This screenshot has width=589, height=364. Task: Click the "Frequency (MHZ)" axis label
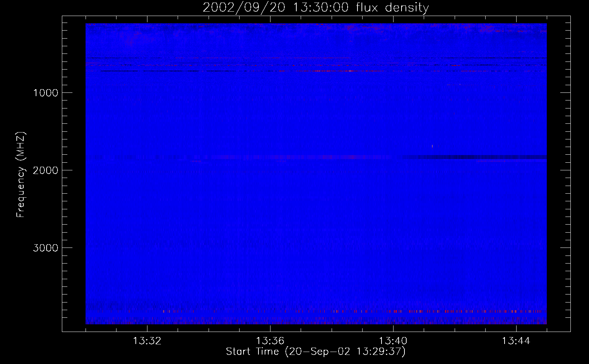tap(21, 174)
